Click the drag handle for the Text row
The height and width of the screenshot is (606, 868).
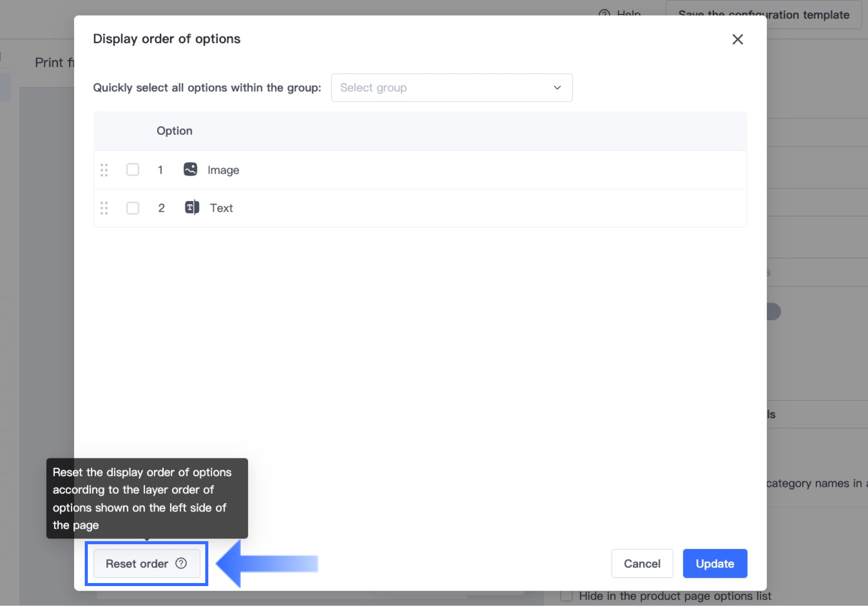[x=104, y=208]
